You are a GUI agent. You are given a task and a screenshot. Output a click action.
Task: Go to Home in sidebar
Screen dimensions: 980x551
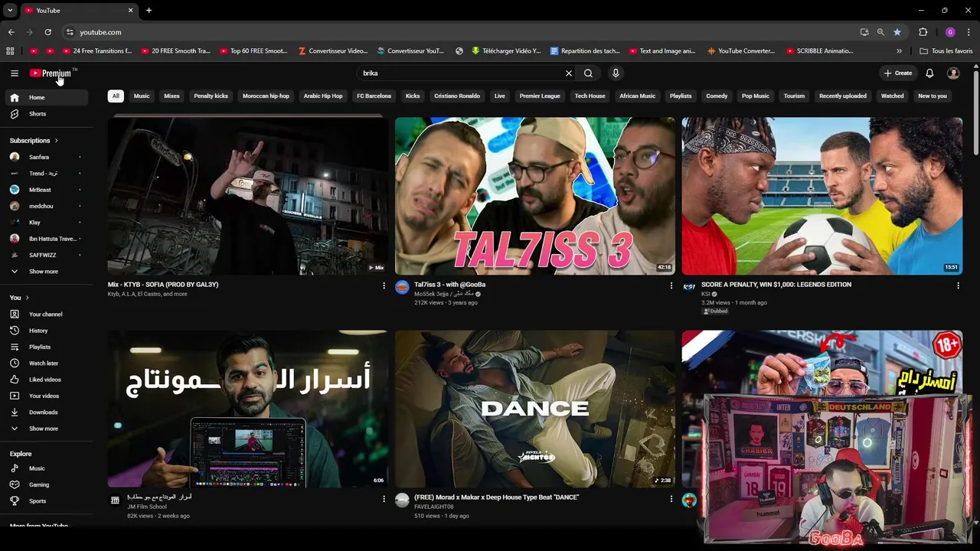[46, 97]
